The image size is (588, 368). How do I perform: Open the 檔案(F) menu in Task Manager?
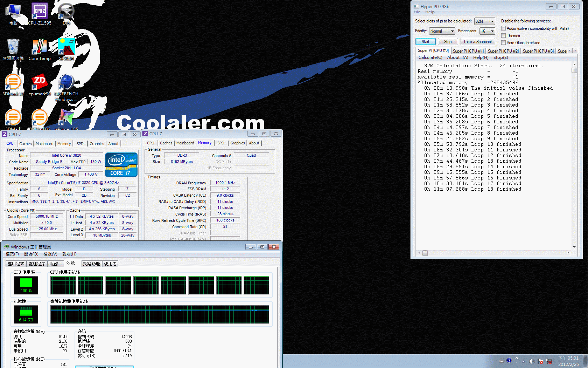point(12,254)
